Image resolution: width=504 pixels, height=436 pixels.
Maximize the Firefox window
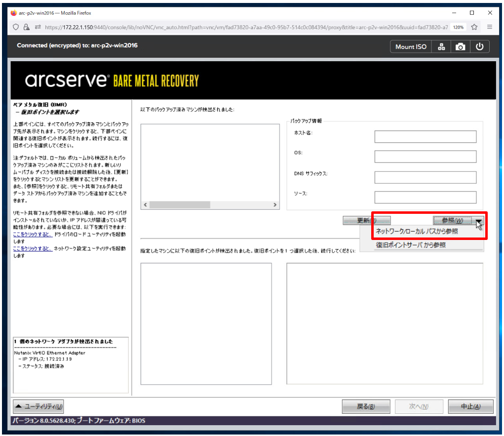coord(472,13)
